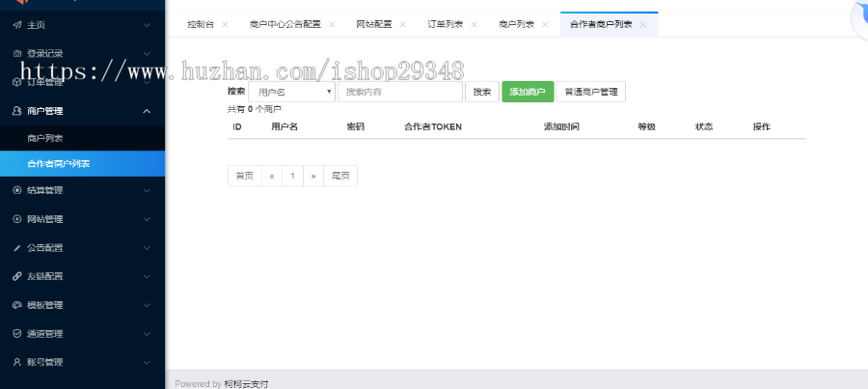Click the person icon beside 账号管理
Image resolution: width=868 pixels, height=389 pixels.
[x=17, y=362]
